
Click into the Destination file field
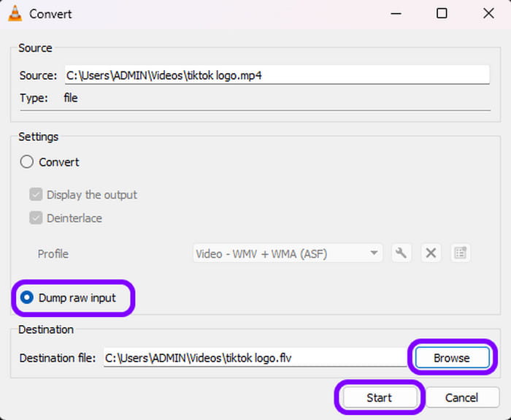tap(255, 358)
